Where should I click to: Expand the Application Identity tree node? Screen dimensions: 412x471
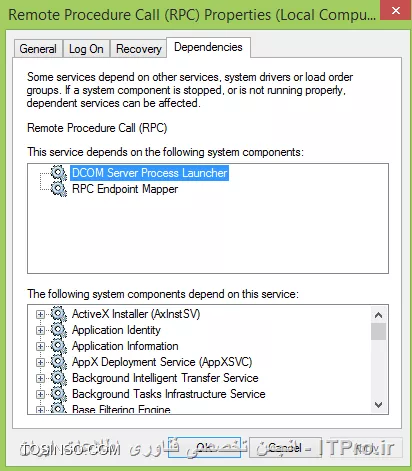pyautogui.click(x=40, y=330)
